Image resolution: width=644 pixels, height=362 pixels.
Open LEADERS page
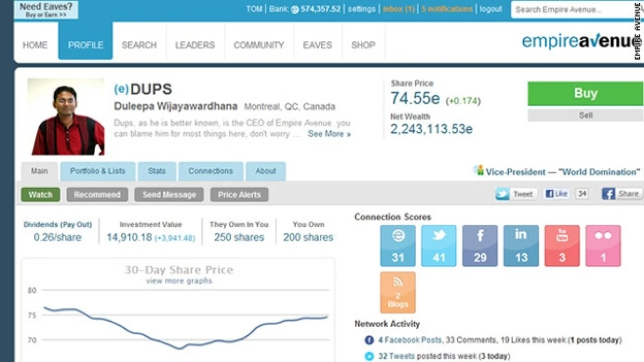point(195,45)
